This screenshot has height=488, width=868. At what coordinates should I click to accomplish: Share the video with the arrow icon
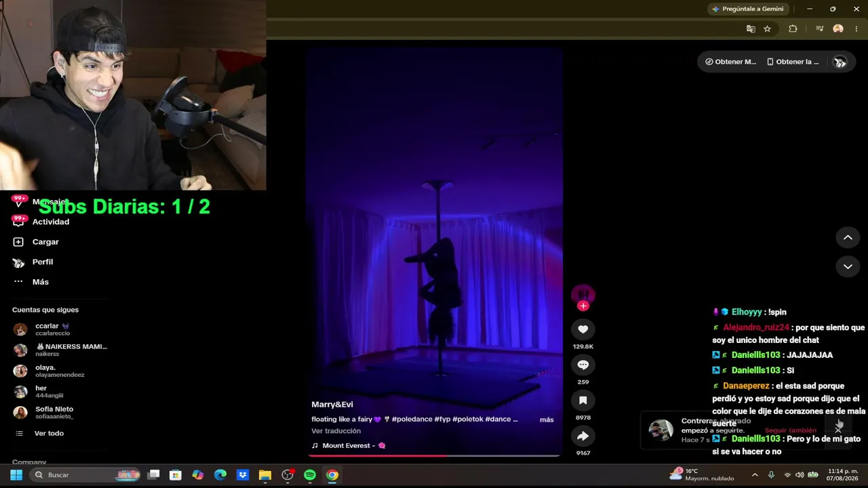(x=583, y=436)
